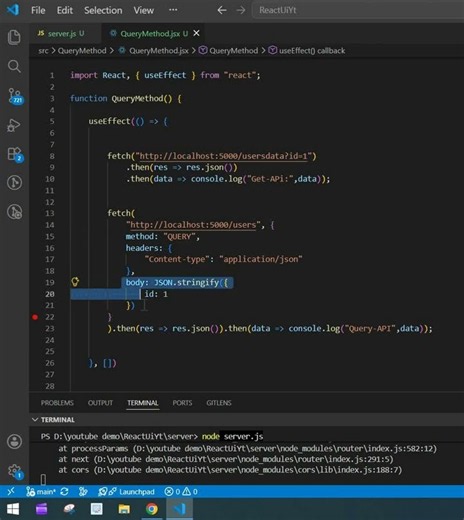Toggle the breakpoint on line 22
The height and width of the screenshot is (520, 464).
(35, 317)
